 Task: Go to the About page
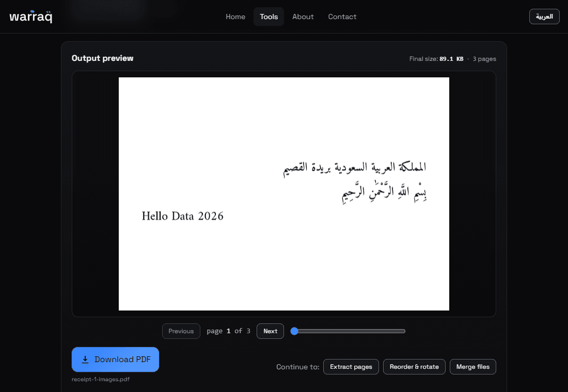pos(303,17)
